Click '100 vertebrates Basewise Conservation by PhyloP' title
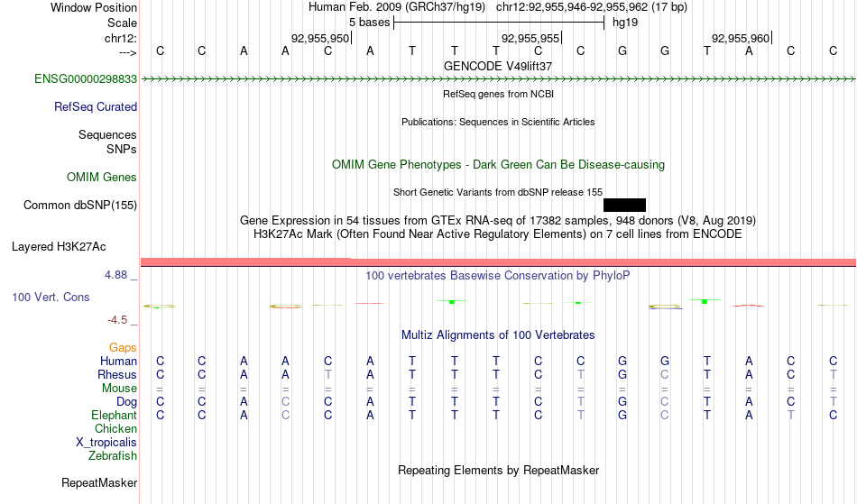This screenshot has height=504, width=857. click(498, 275)
